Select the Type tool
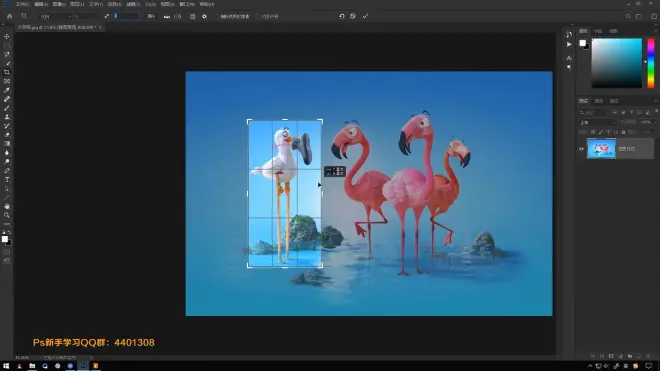660x371 pixels. pos(7,180)
